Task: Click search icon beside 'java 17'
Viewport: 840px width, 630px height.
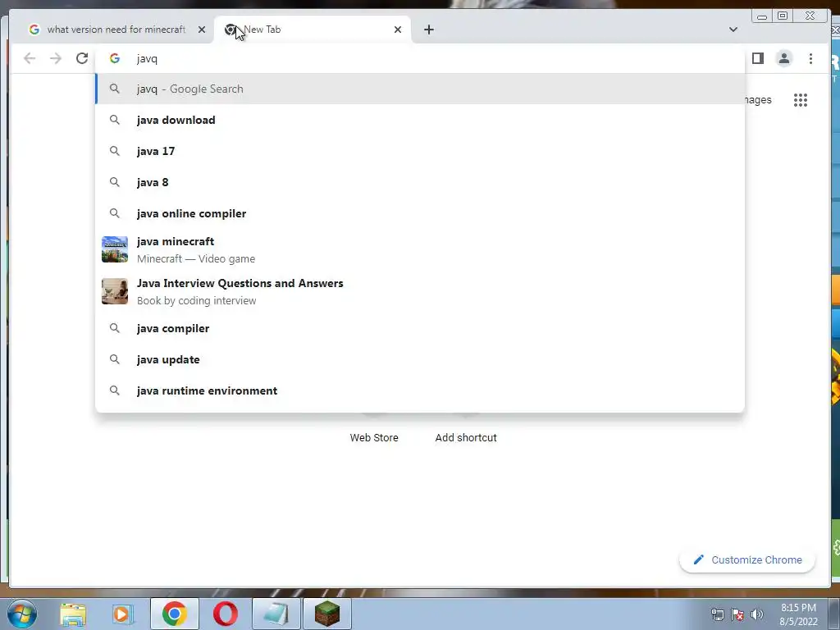Action: tap(115, 151)
